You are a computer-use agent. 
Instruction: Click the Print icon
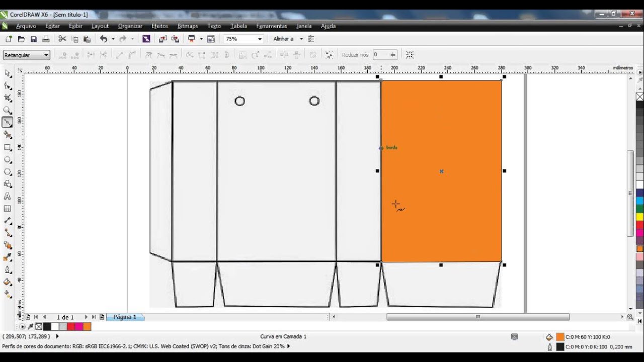pos(46,39)
